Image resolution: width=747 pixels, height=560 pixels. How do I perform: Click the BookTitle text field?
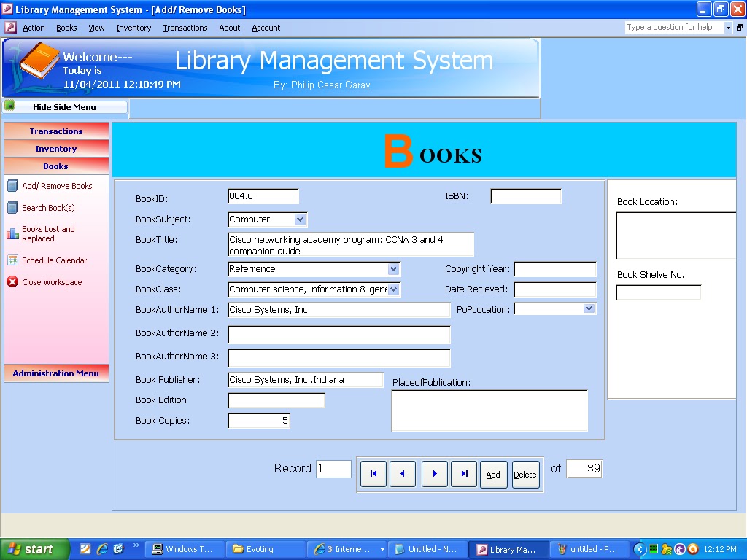(x=351, y=244)
